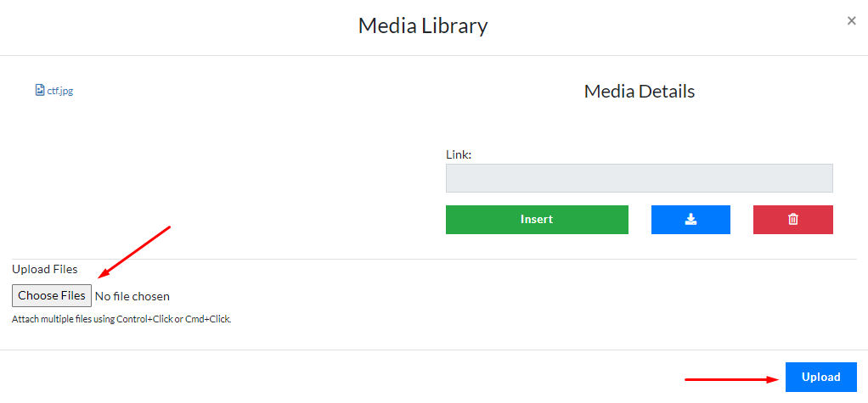Click the red trash delete icon

[792, 219]
